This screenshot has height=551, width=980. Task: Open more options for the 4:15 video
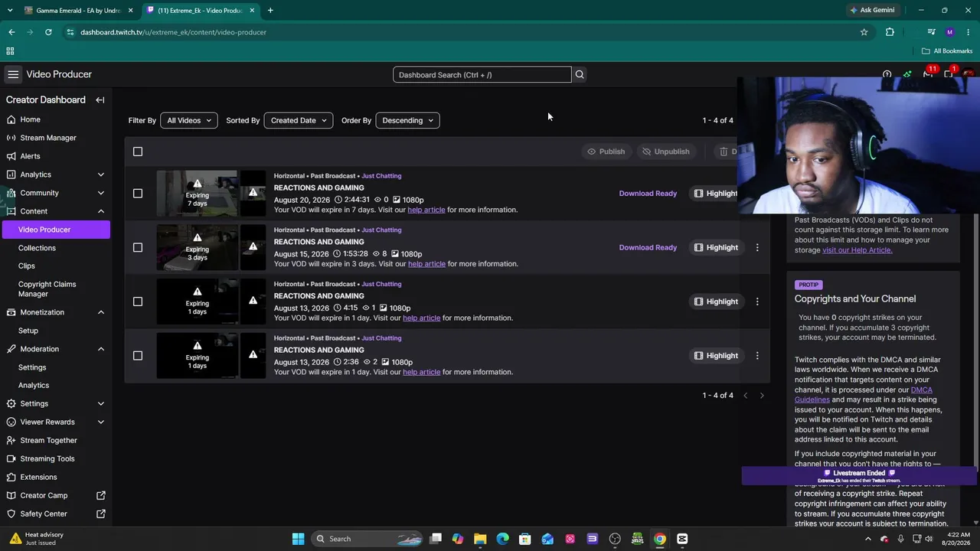click(757, 302)
